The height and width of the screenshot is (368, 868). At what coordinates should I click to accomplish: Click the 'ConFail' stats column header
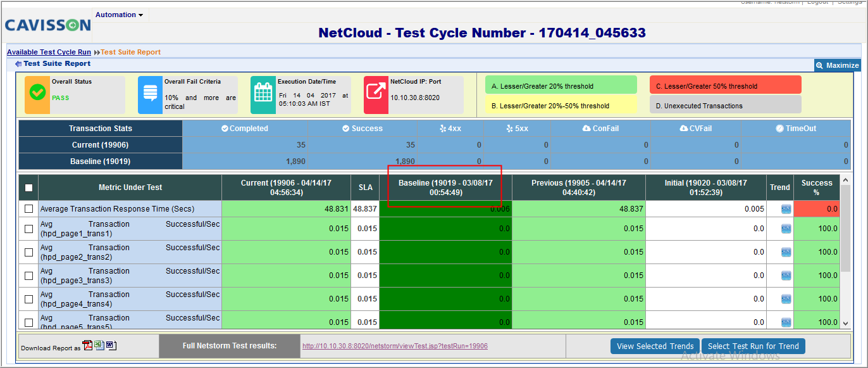(x=601, y=129)
